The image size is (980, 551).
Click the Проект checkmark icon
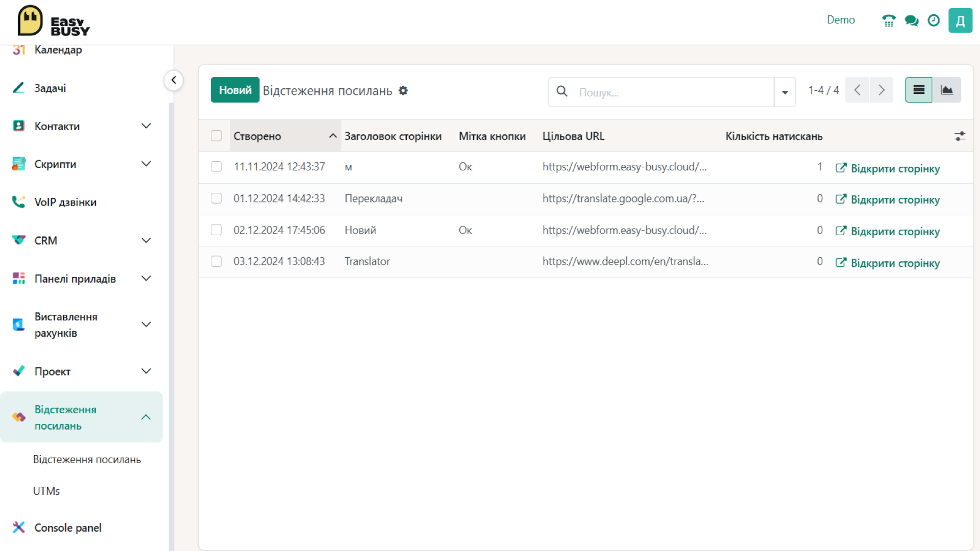18,371
